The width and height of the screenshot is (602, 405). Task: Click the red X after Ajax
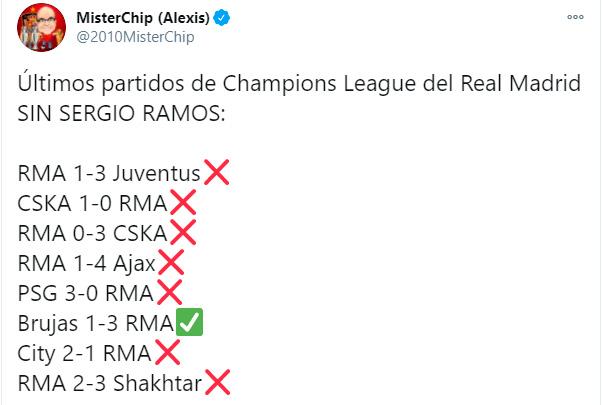(171, 264)
